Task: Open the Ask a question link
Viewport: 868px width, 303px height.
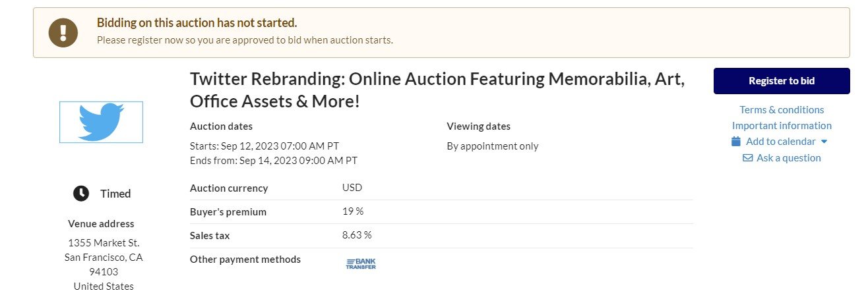Action: point(788,158)
